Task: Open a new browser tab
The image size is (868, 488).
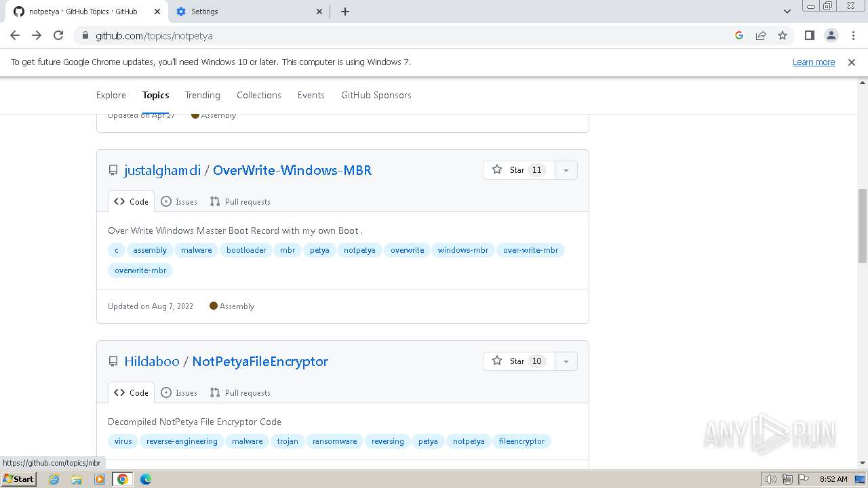Action: pos(344,12)
